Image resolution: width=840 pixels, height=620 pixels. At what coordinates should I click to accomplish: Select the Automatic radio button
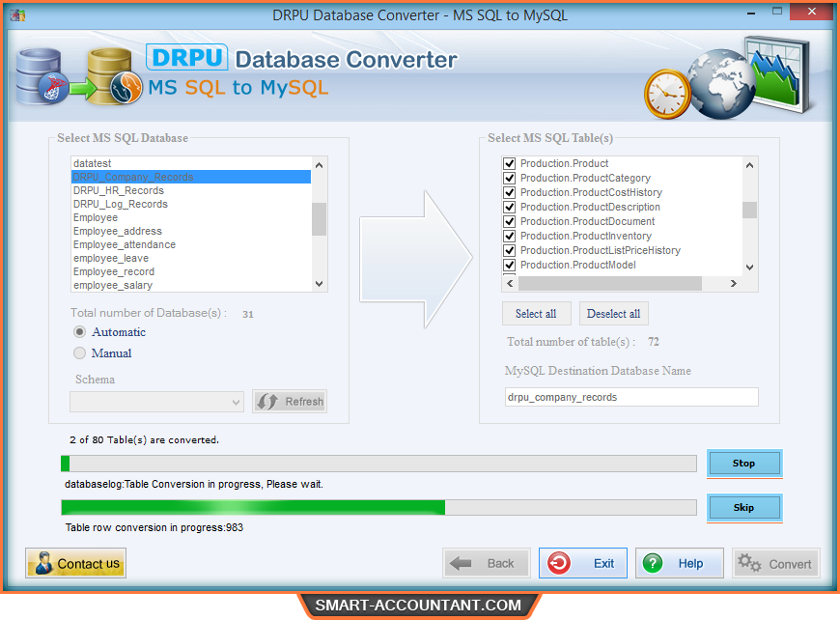coord(80,332)
